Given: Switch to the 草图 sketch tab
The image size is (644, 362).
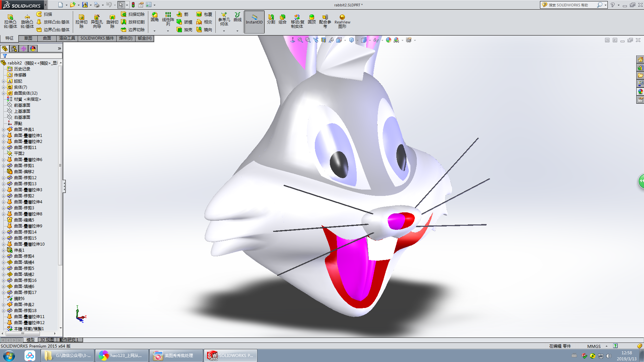Looking at the screenshot, I should [x=28, y=38].
